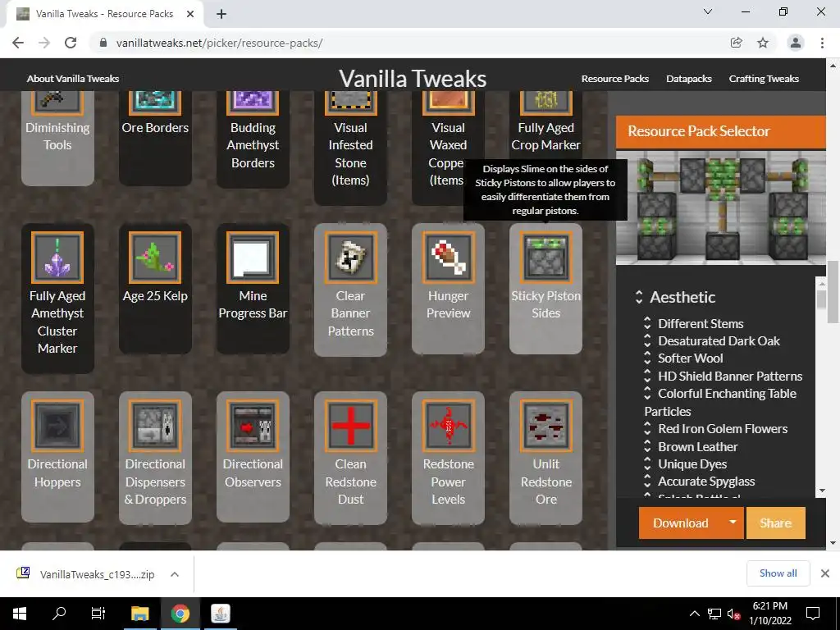The height and width of the screenshot is (630, 840).
Task: Select the Sticky Piston Sides icon
Action: (546, 258)
